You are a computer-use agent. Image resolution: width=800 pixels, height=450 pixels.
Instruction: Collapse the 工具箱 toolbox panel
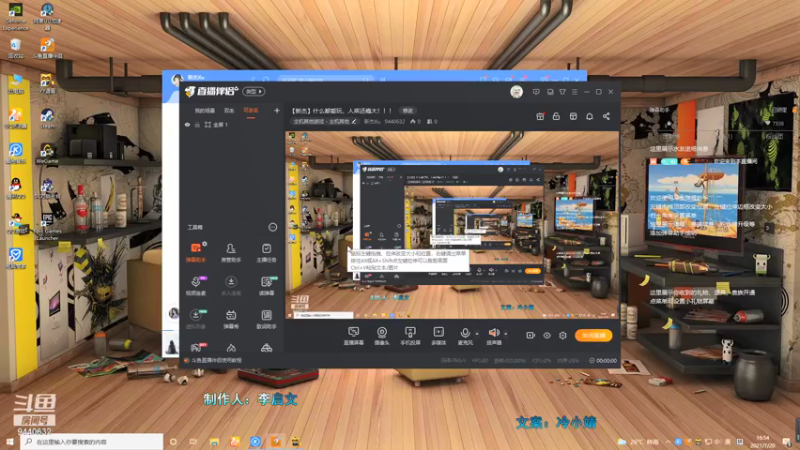(272, 227)
